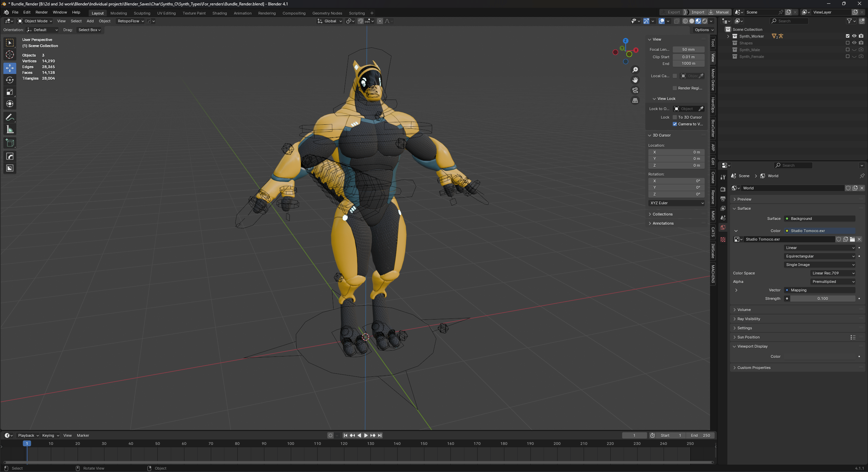
Task: Open the Render menu
Action: (42, 12)
